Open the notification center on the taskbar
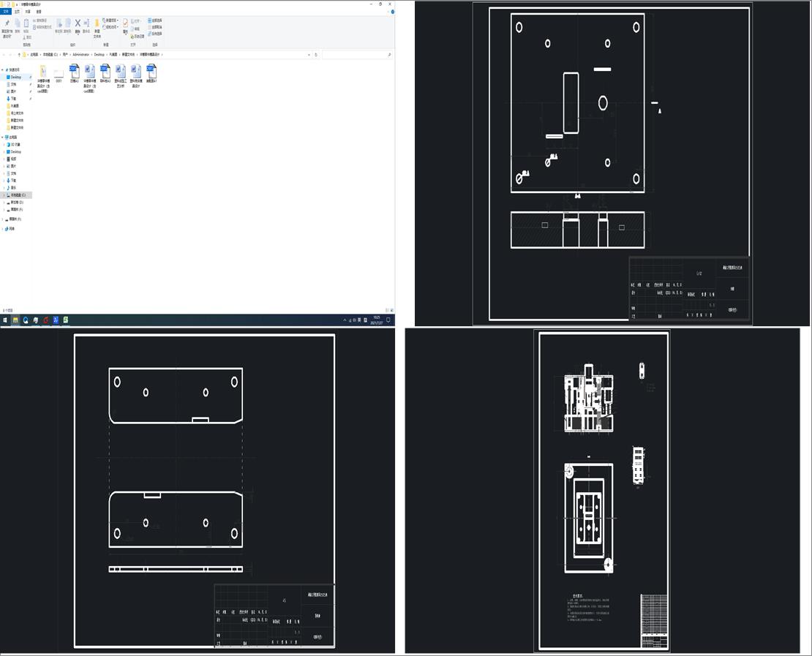The image size is (812, 656). (388, 320)
